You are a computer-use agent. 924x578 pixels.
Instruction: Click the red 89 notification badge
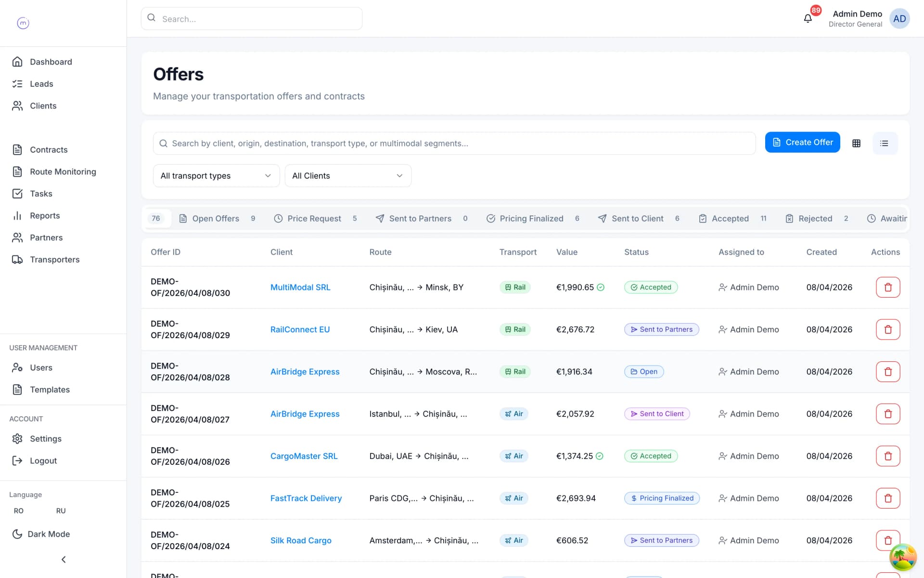tap(816, 10)
